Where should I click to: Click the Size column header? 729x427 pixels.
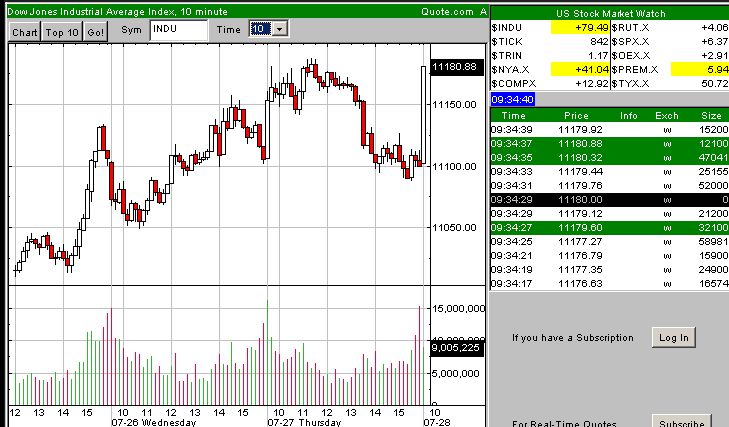pyautogui.click(x=711, y=115)
